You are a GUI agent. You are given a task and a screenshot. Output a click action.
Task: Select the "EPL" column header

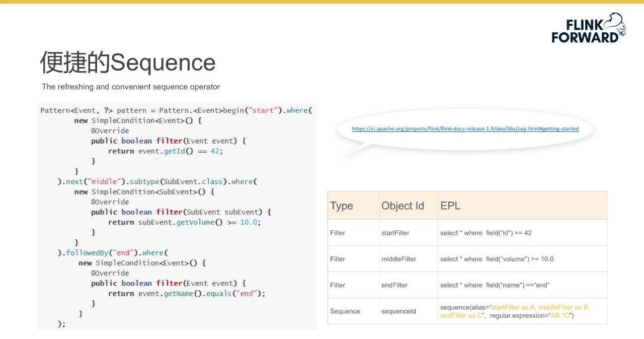coord(450,206)
